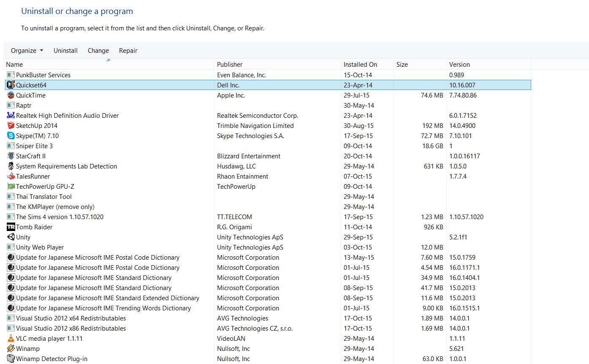The image size is (589, 364).
Task: Select the Skype(TM) 7.10 entry
Action: point(37,136)
